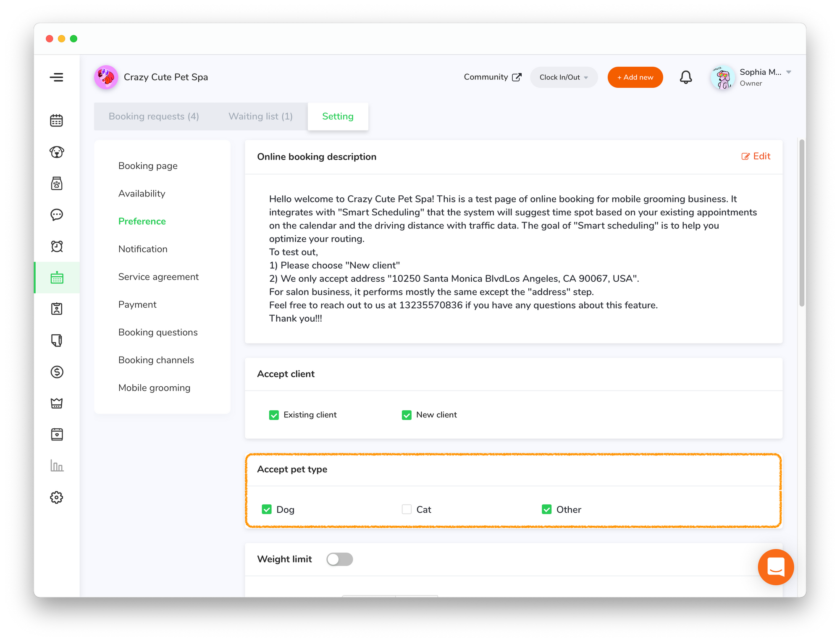
Task: Click the Crazy Cute Pet Spa name
Action: pos(166,77)
